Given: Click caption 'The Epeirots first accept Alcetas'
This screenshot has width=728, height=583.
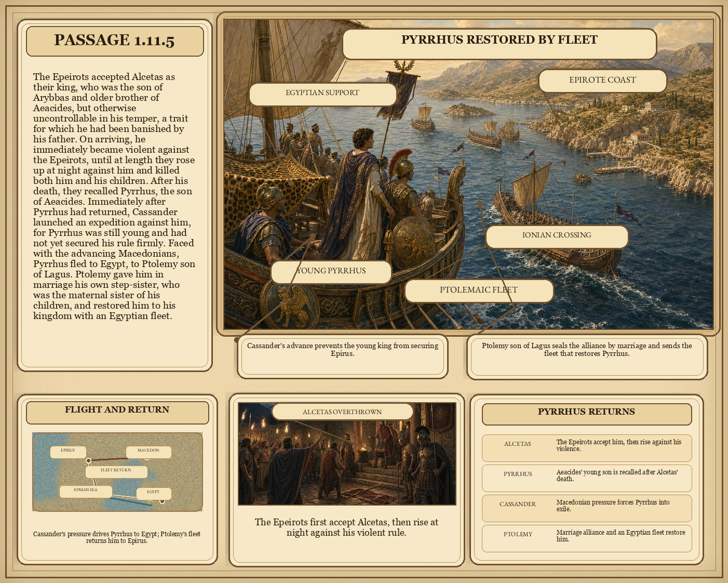Looking at the screenshot, I should tap(346, 527).
